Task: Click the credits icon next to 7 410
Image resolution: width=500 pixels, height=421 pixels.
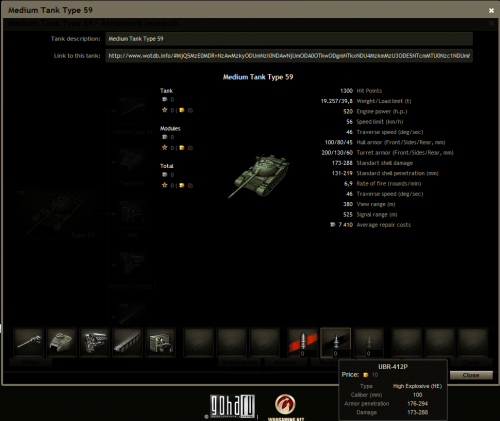Action: pyautogui.click(x=333, y=225)
